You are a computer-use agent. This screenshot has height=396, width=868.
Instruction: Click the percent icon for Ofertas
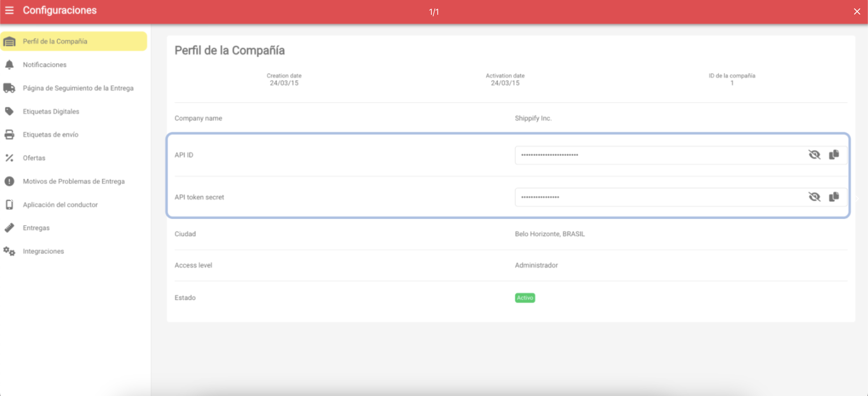click(9, 158)
